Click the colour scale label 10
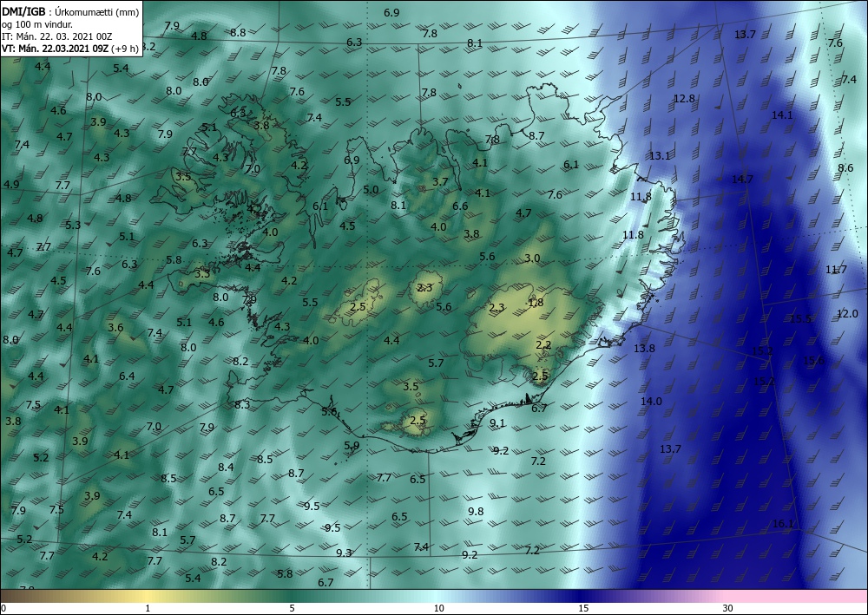Image resolution: width=868 pixels, height=615 pixels. 438,608
